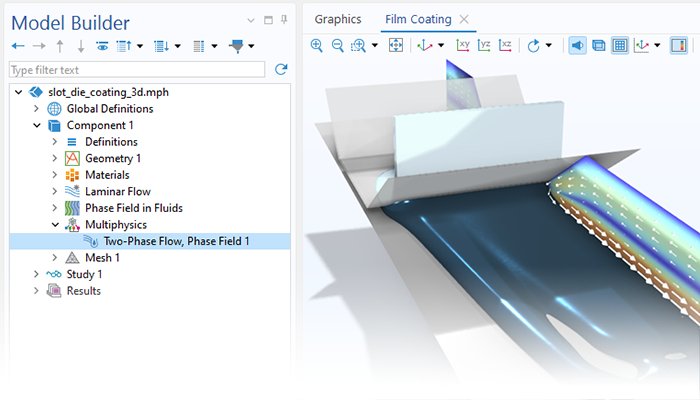Viewport: 700px width, 400px height.
Task: Click the rotate view icon
Action: [533, 46]
